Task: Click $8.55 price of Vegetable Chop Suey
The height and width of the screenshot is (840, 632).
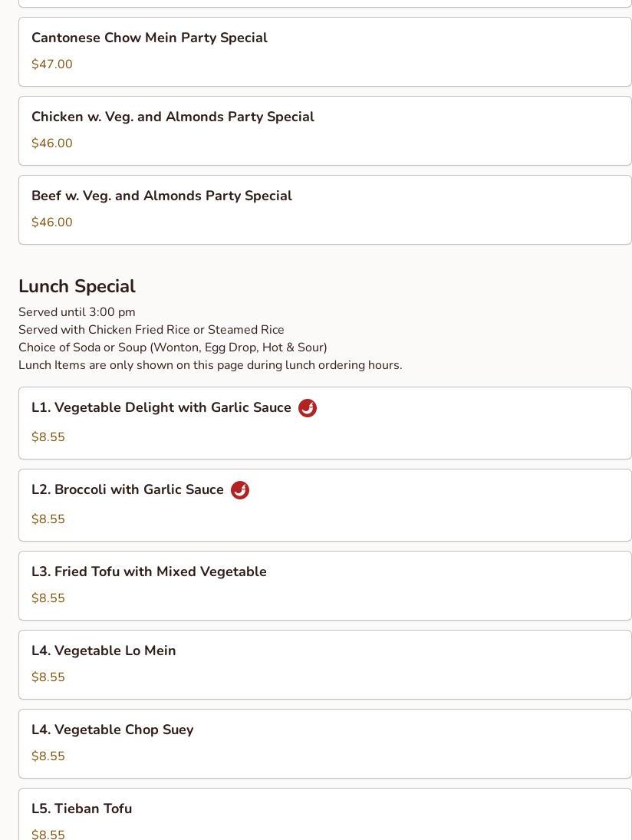Action: point(48,756)
